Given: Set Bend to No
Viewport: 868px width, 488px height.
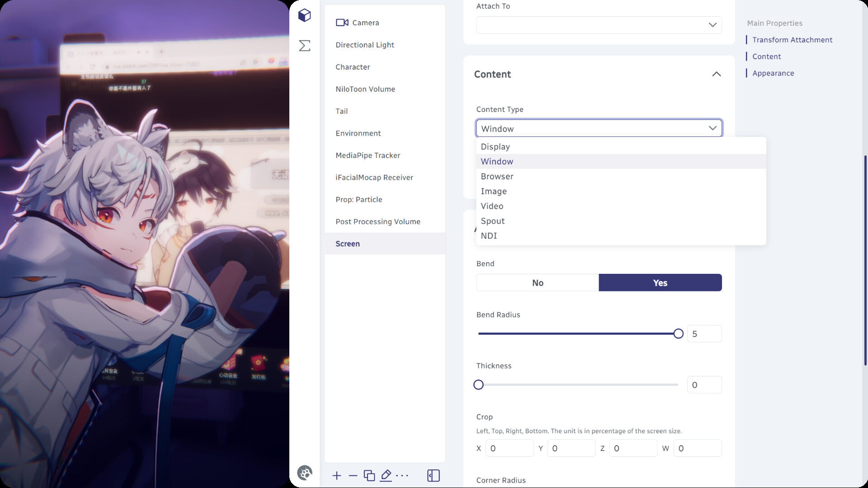Looking at the screenshot, I should (x=537, y=282).
